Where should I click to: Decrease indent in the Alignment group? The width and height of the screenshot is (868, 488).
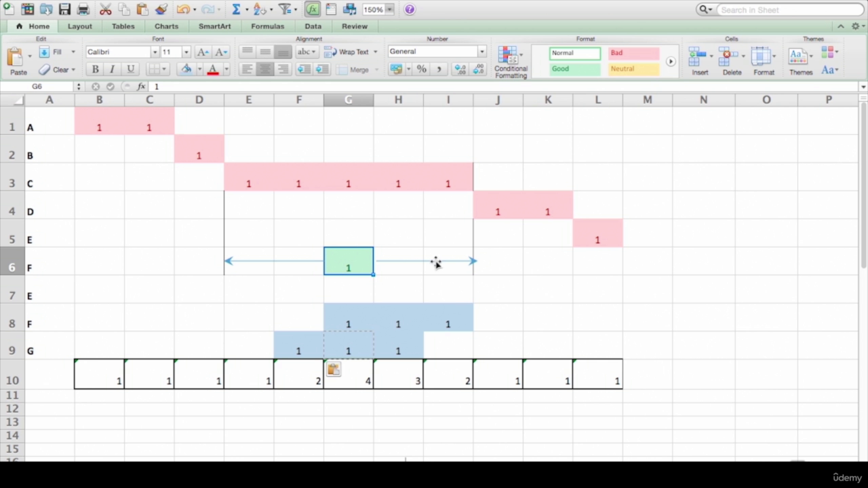coord(304,69)
